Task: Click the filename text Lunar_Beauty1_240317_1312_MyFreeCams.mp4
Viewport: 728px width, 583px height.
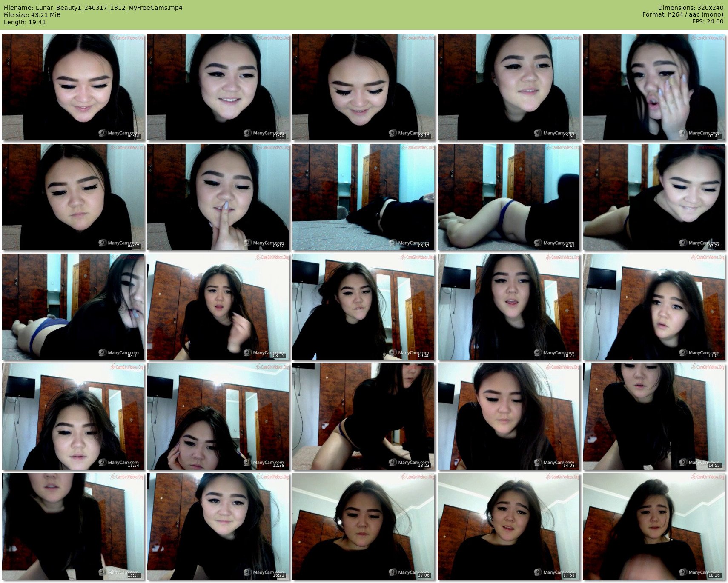Action: [109, 8]
